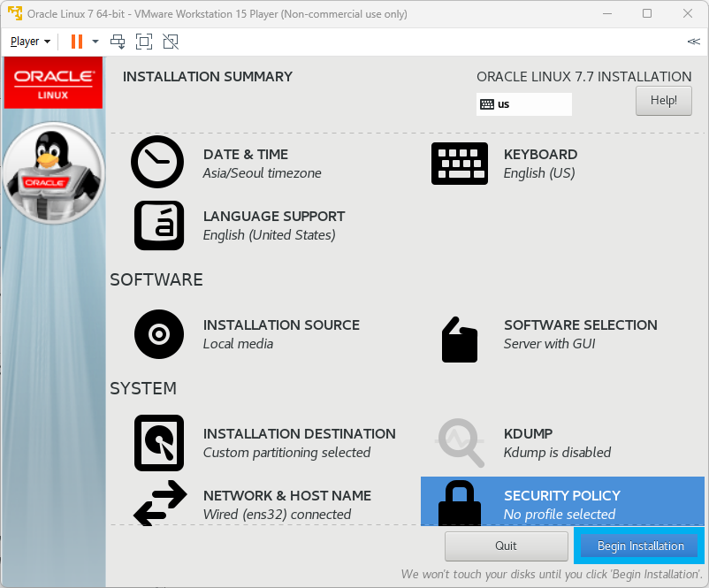Toggle VMware Unity mode
Screen dimensions: 709x588
pyautogui.click(x=171, y=42)
